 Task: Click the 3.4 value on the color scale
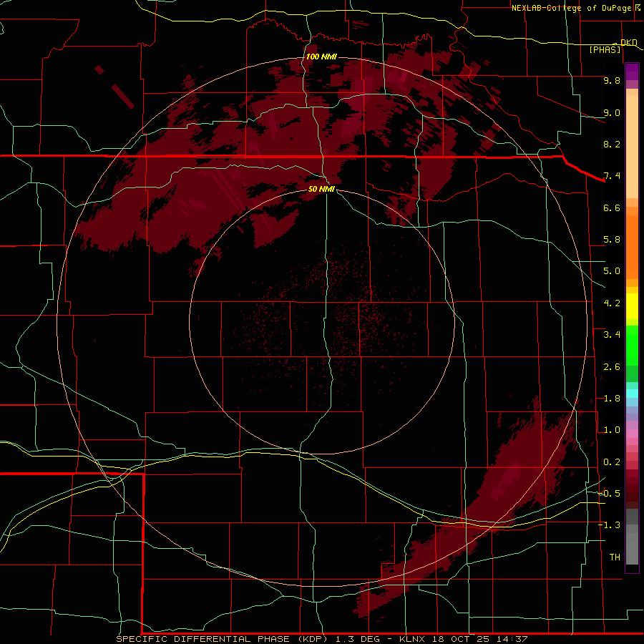612,335
